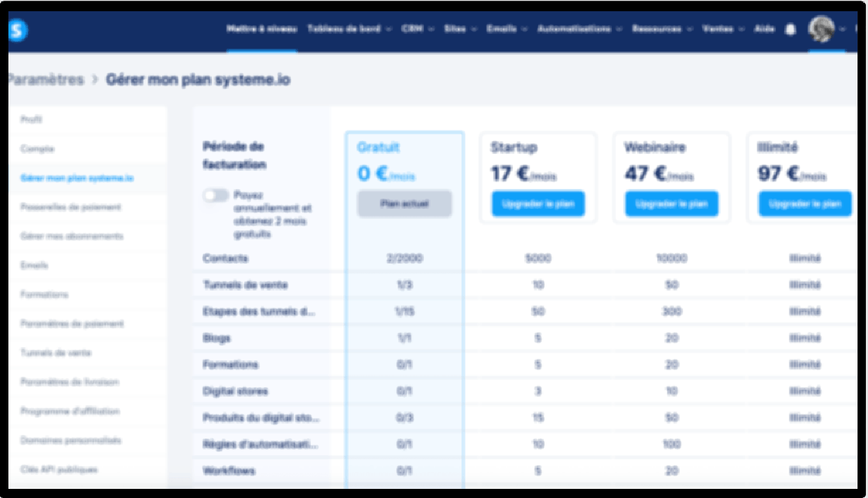Select Mettre à niveau in the top bar
The width and height of the screenshot is (868, 498).
(x=262, y=29)
